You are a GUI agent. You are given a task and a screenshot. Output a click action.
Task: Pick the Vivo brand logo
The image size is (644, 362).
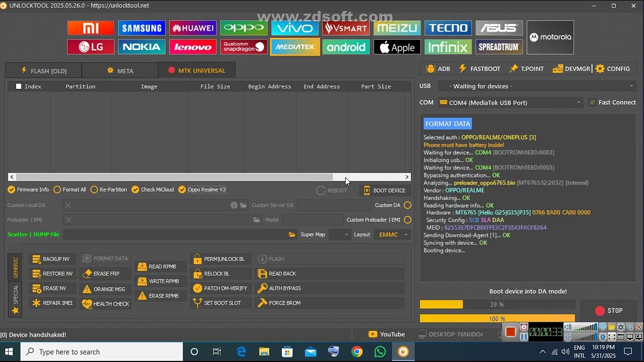pos(295,28)
